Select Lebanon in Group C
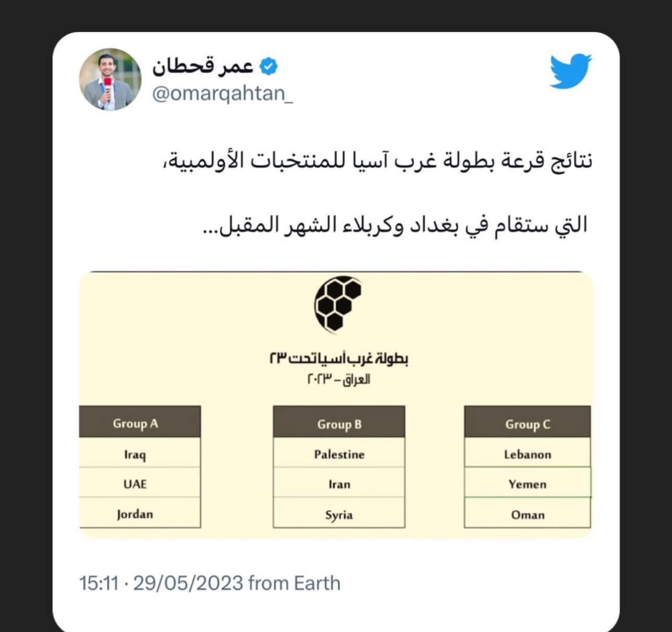 tap(528, 453)
